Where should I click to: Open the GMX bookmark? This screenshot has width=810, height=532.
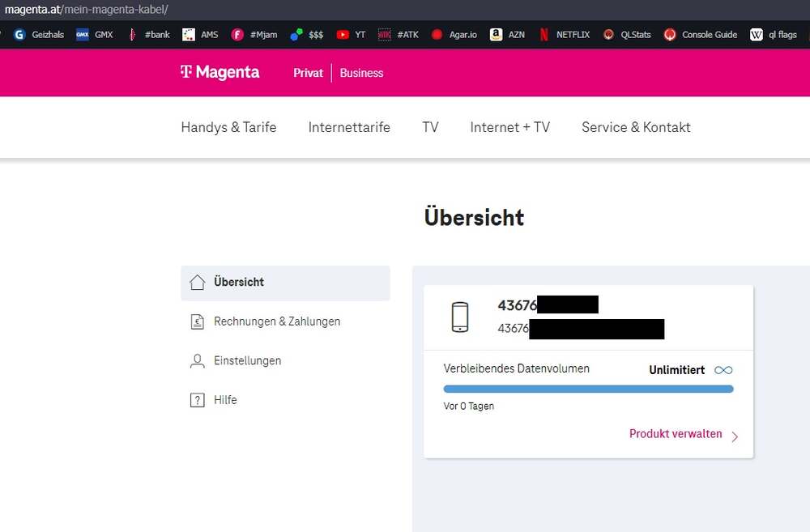(x=95, y=35)
